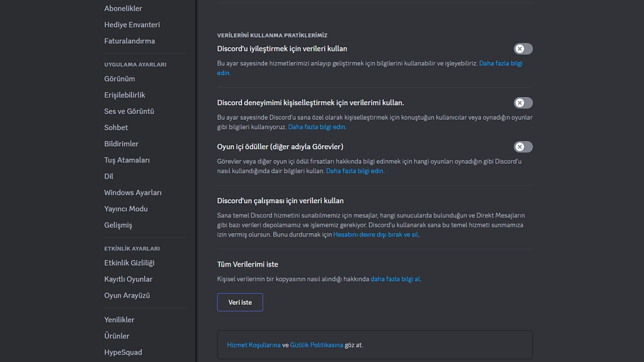This screenshot has height=362, width=644.
Task: Open Görünüm settings
Action: [x=119, y=78]
